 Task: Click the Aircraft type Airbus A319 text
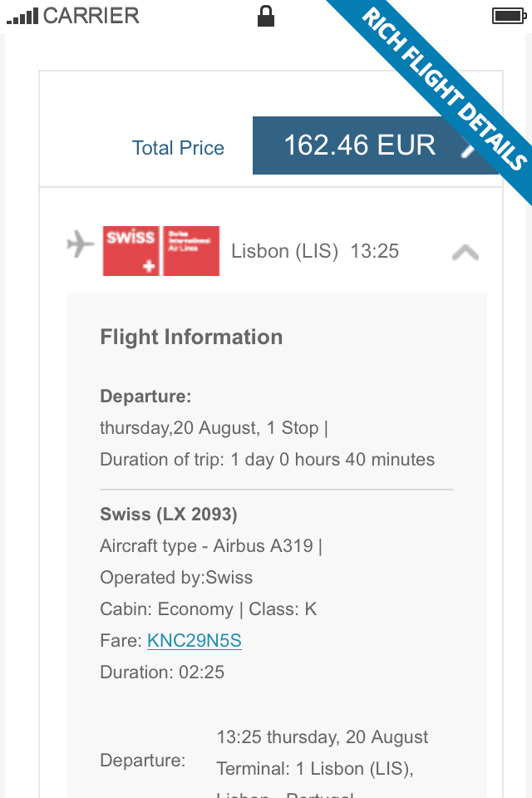pos(210,546)
